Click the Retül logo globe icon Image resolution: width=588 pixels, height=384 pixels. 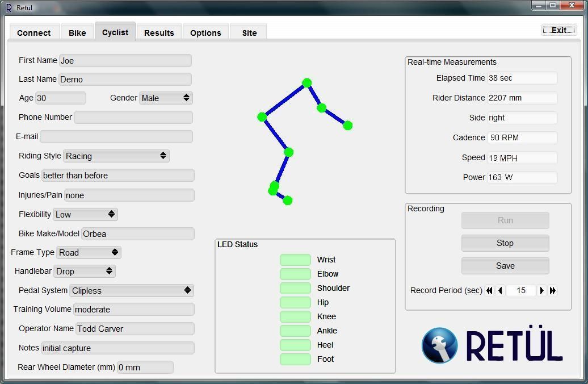coord(439,345)
